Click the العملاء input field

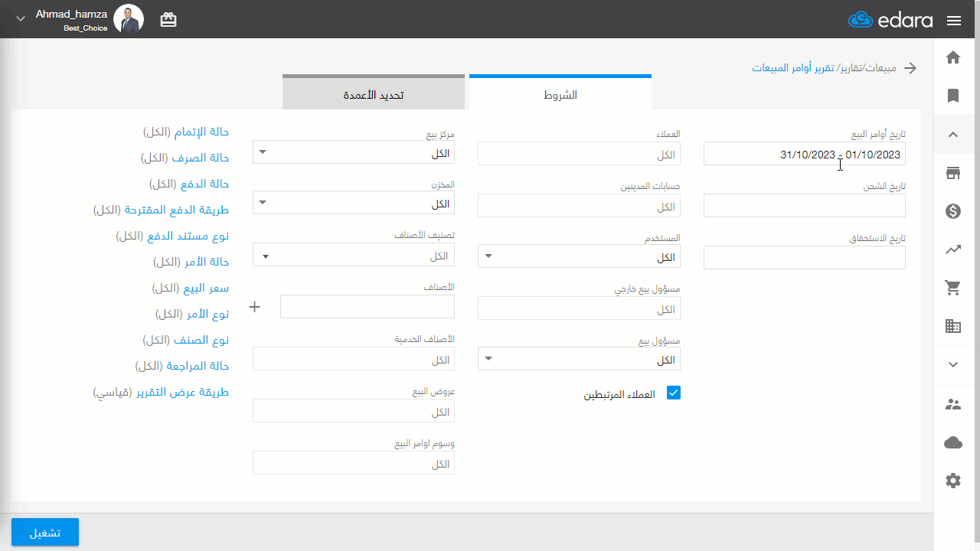click(579, 154)
